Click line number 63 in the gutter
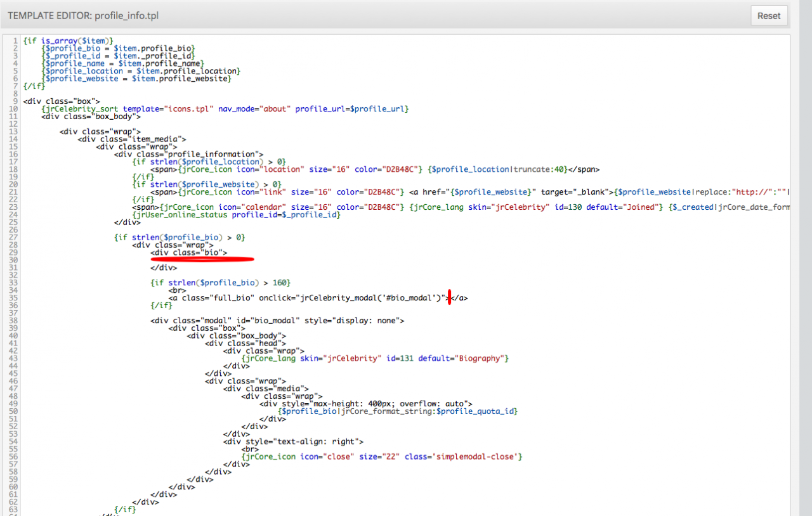Screen dimensions: 812x516 coord(13,509)
